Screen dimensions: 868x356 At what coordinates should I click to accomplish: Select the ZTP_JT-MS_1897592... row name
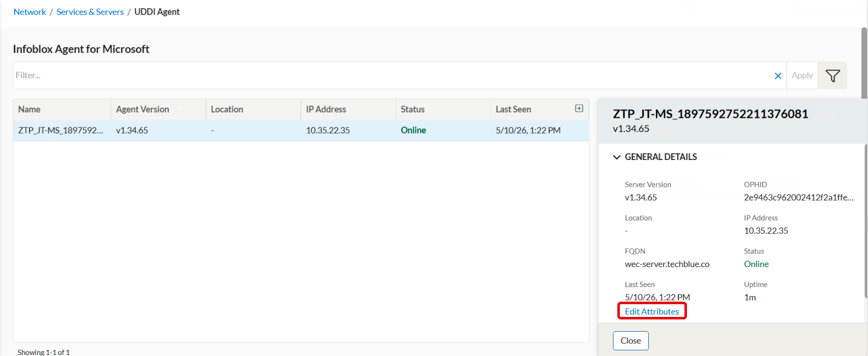click(x=61, y=131)
